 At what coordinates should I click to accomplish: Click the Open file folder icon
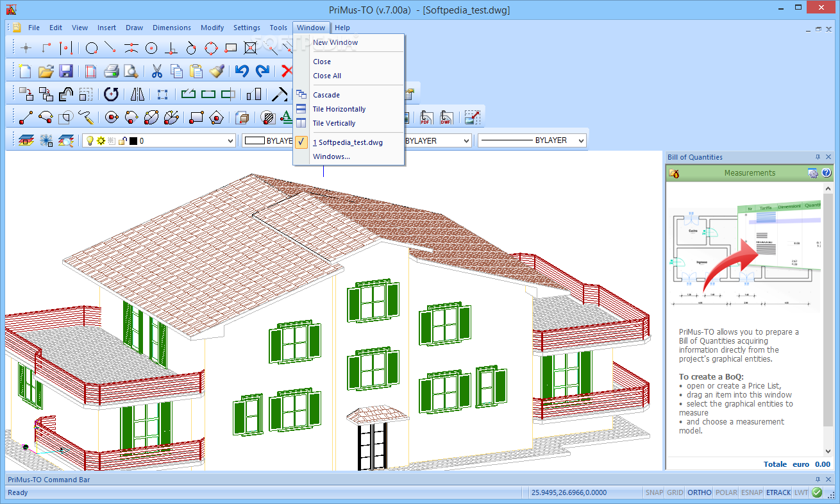[x=46, y=71]
